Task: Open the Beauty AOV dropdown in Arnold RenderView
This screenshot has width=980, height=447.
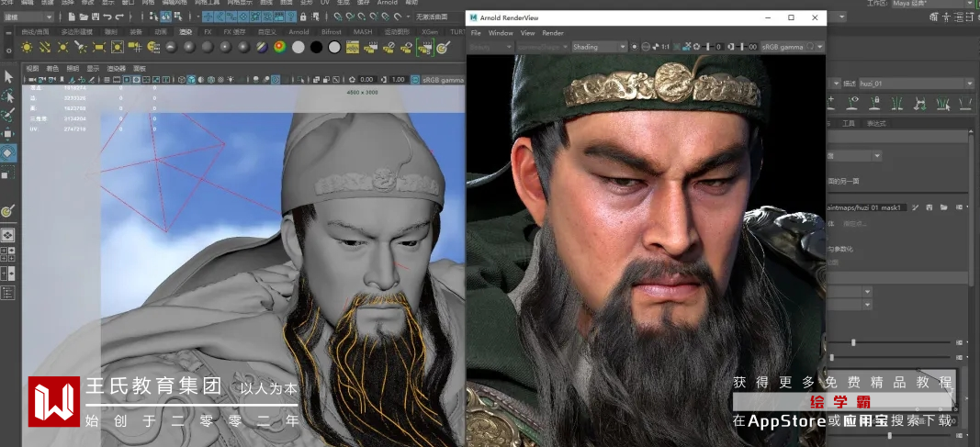Action: (x=490, y=47)
